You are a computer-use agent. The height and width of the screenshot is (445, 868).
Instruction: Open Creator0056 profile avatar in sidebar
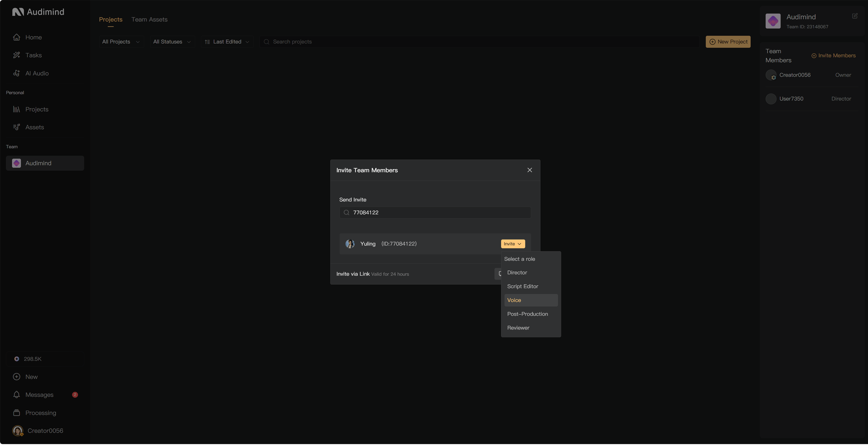[x=17, y=431]
